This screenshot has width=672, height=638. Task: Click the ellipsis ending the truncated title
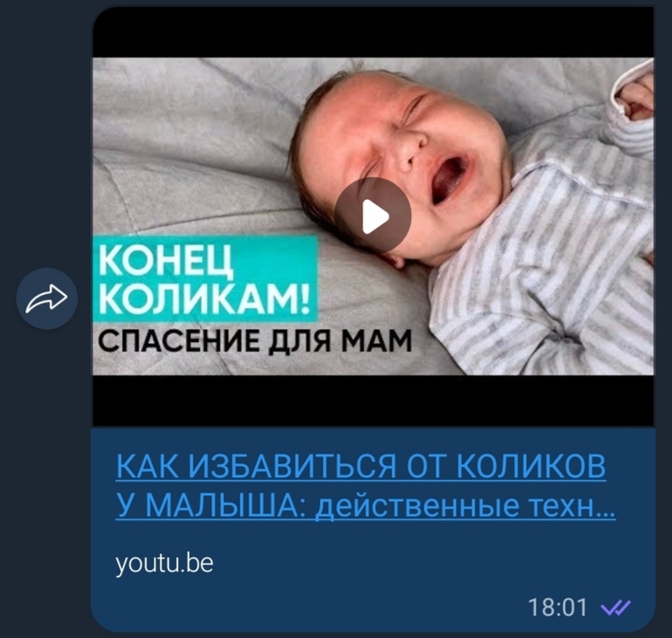pyautogui.click(x=607, y=512)
